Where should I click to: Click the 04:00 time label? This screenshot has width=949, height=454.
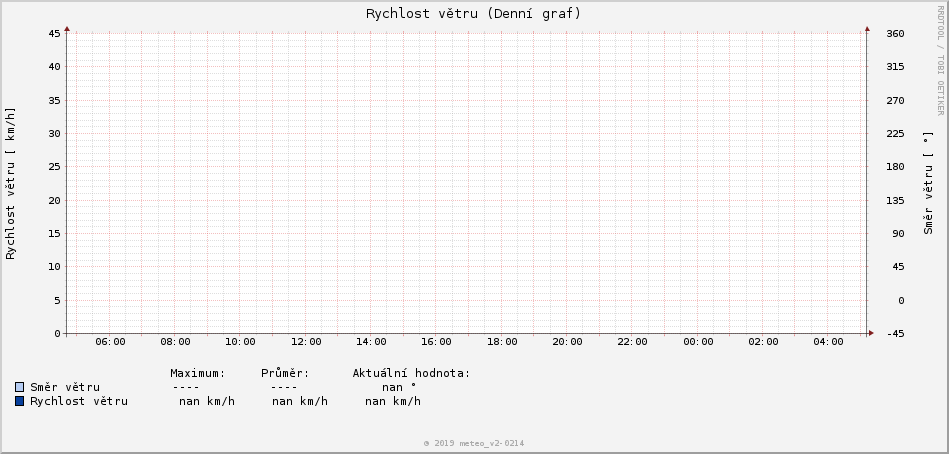pyautogui.click(x=829, y=342)
